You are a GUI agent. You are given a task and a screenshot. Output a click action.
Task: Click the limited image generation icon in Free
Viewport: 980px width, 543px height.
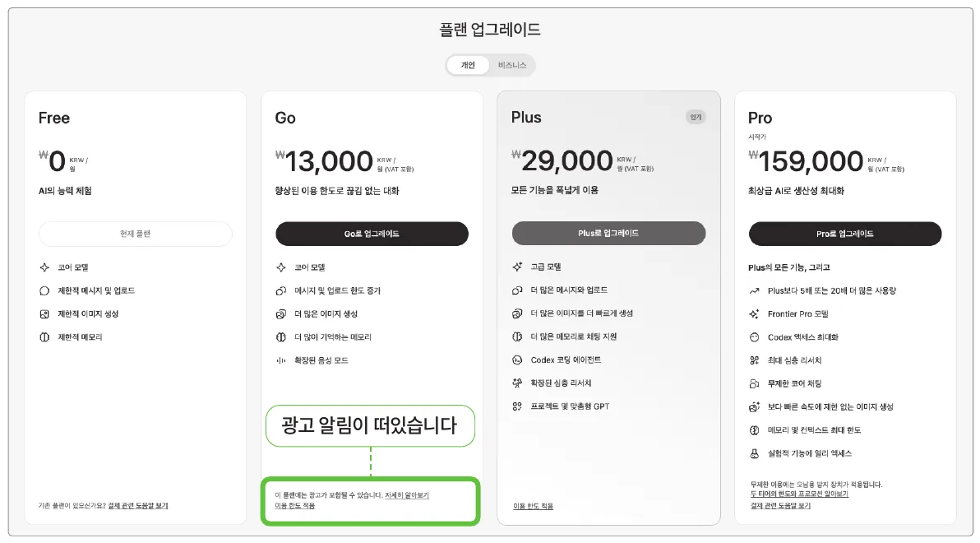click(x=44, y=314)
